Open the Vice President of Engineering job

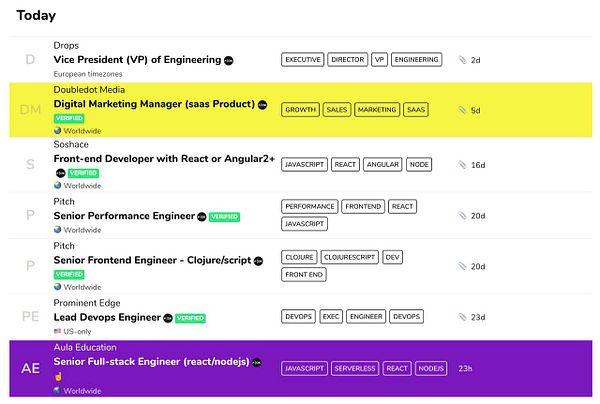tap(135, 60)
